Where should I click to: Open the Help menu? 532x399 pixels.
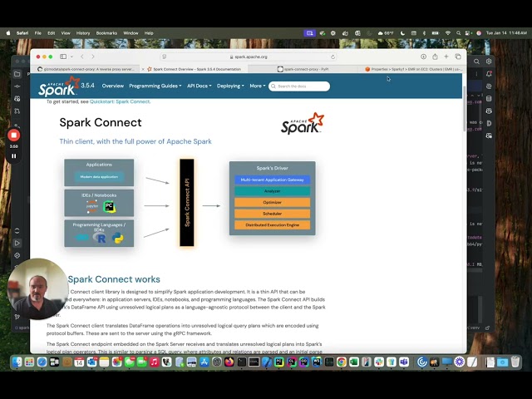click(x=149, y=33)
